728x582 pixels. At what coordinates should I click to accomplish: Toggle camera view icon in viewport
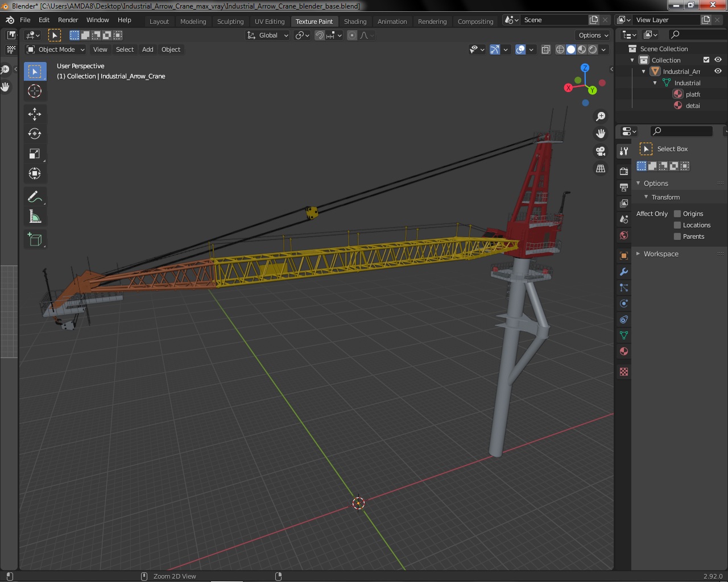601,151
